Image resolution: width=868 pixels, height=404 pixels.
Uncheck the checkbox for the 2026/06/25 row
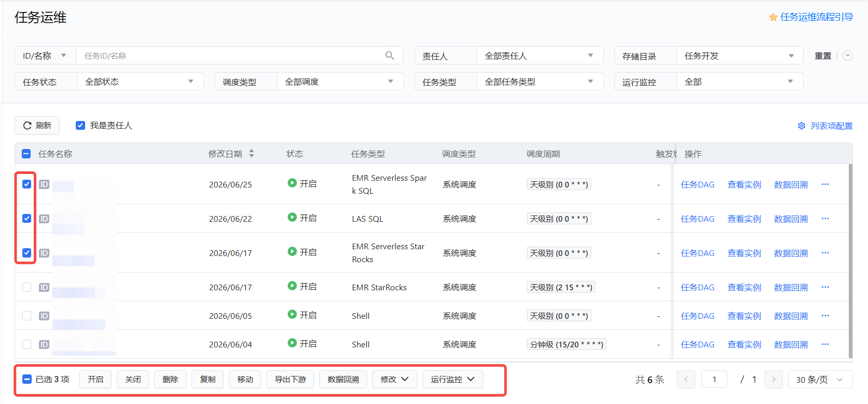click(x=26, y=184)
